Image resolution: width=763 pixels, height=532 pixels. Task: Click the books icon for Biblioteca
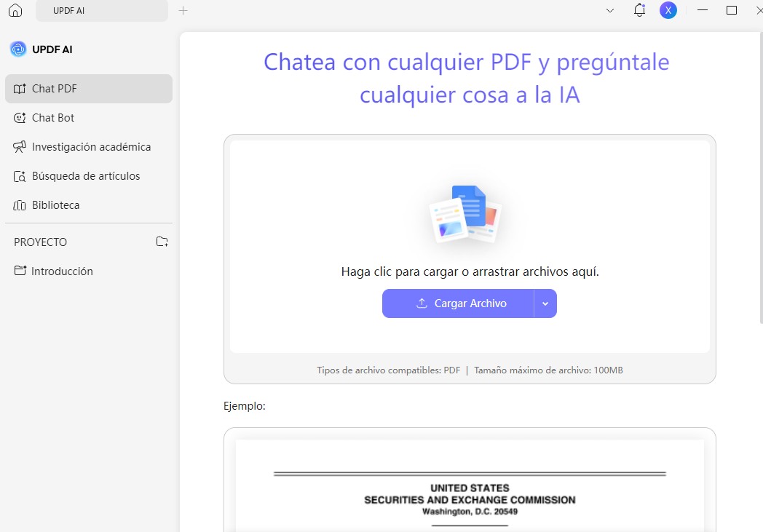point(20,205)
